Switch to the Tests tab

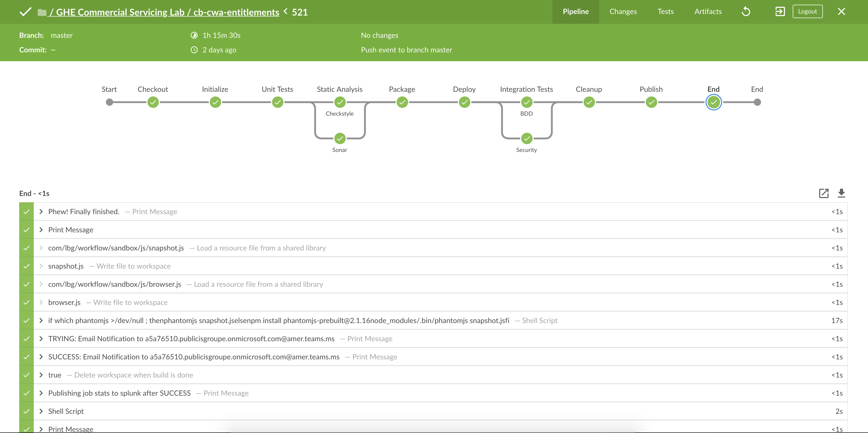(x=665, y=11)
